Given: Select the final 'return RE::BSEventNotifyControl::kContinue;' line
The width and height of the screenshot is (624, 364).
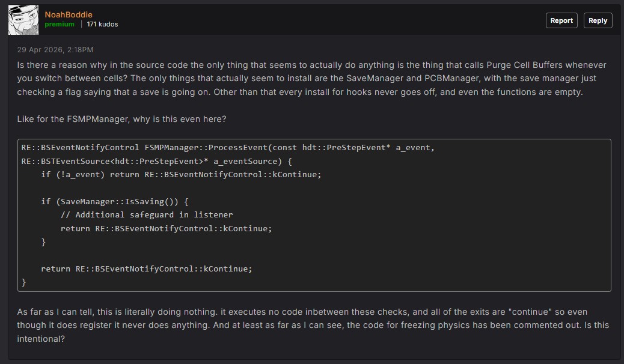Looking at the screenshot, I should [x=147, y=269].
